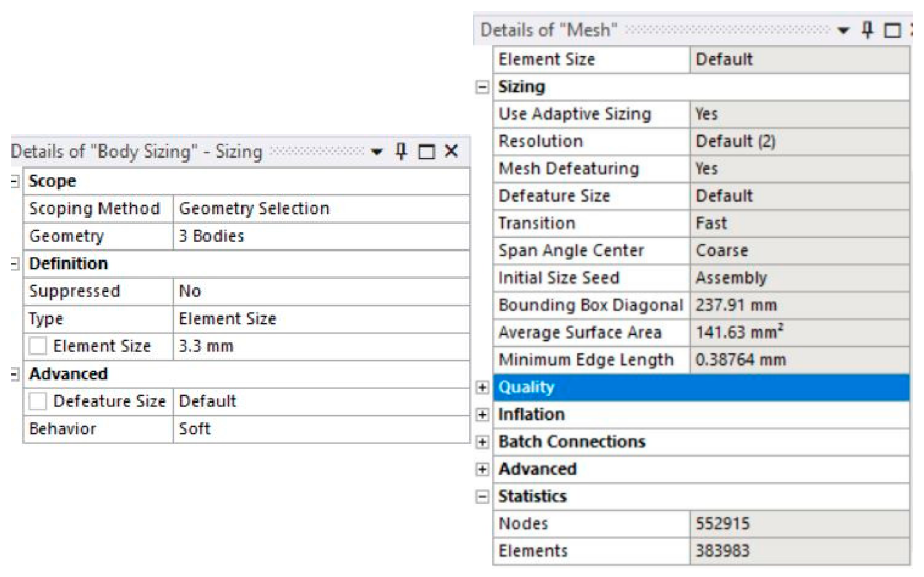This screenshot has height=577, width=924.
Task: Expand the Inflation section
Action: click(482, 414)
